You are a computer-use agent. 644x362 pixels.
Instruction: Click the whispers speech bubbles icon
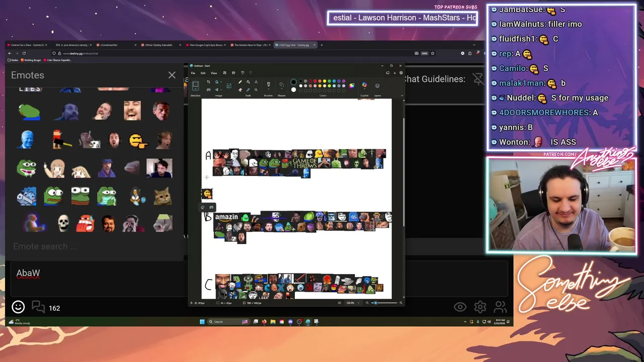(x=38, y=307)
